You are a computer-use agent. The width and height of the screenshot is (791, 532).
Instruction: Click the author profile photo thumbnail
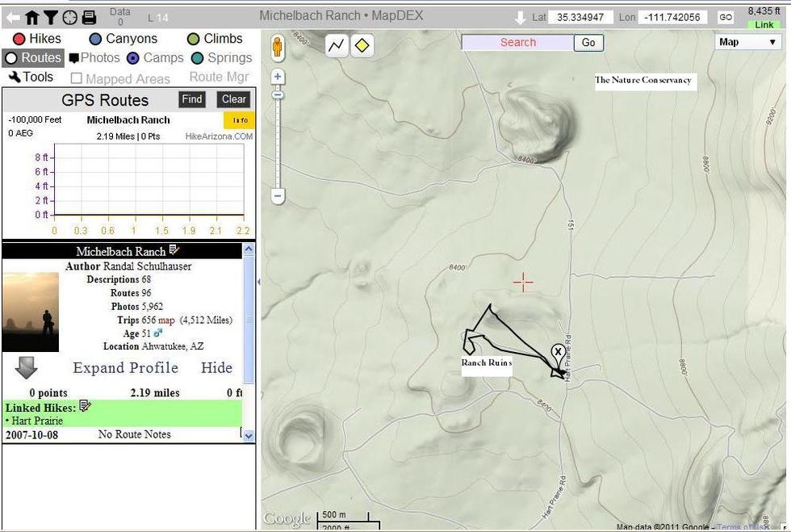(31, 312)
